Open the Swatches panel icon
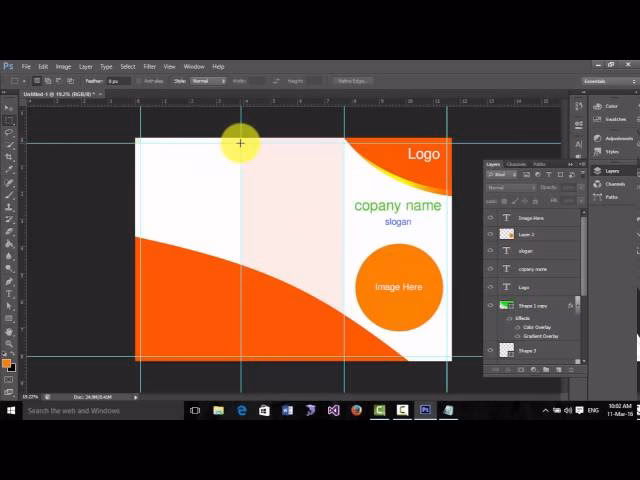The height and width of the screenshot is (480, 640). (x=612, y=118)
